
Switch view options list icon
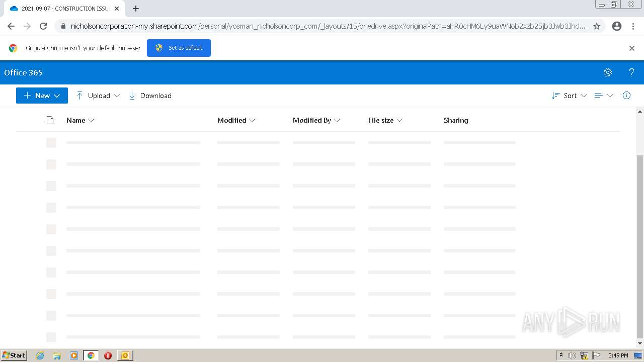coord(603,96)
